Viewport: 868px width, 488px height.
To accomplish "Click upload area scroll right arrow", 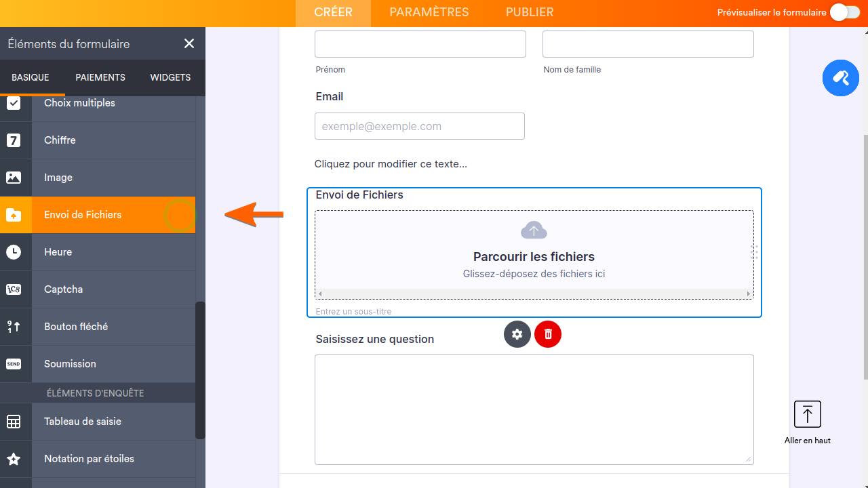I will point(749,294).
